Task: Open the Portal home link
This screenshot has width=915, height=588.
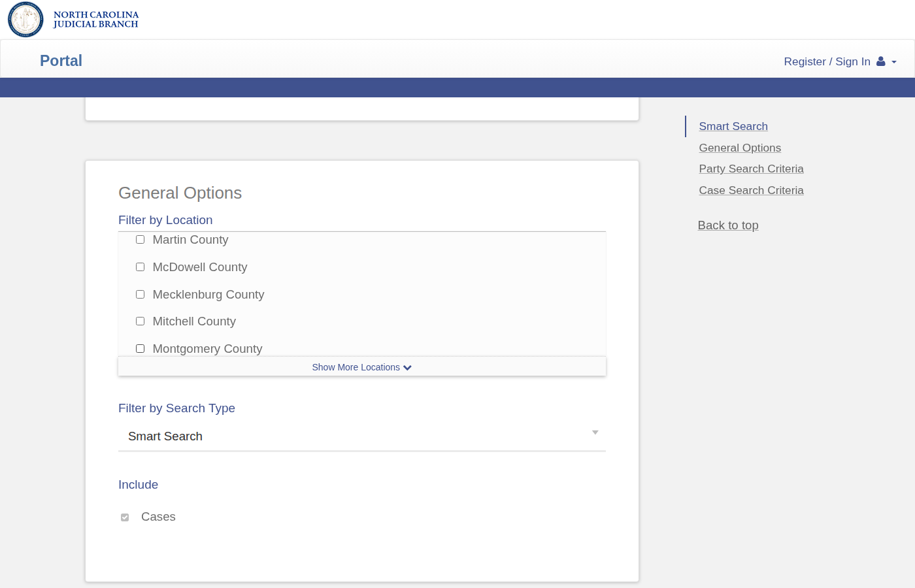Action: click(61, 61)
